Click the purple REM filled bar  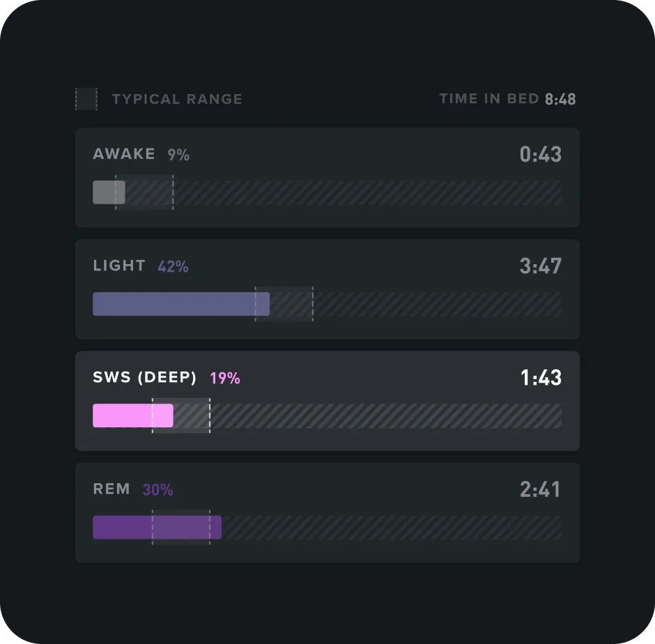pyautogui.click(x=157, y=528)
